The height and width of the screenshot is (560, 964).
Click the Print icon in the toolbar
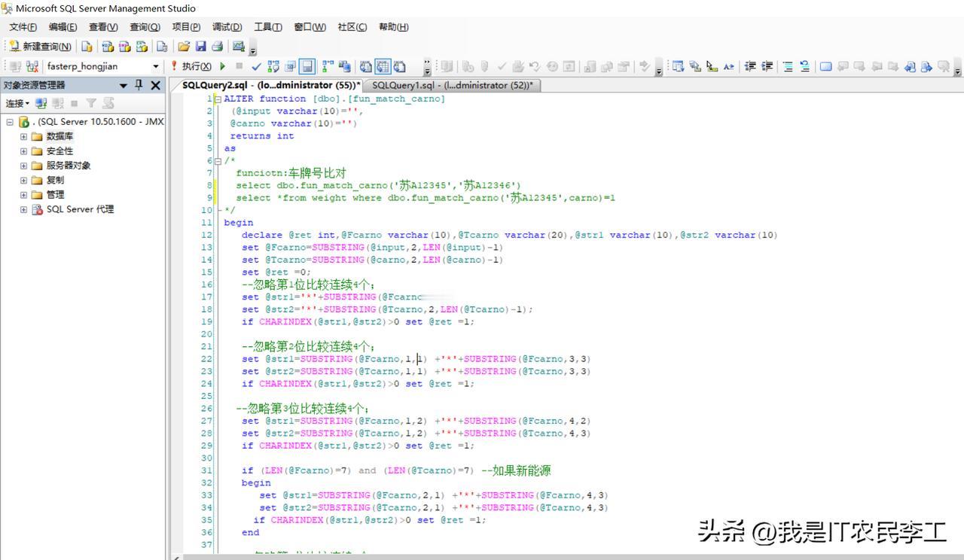[218, 47]
